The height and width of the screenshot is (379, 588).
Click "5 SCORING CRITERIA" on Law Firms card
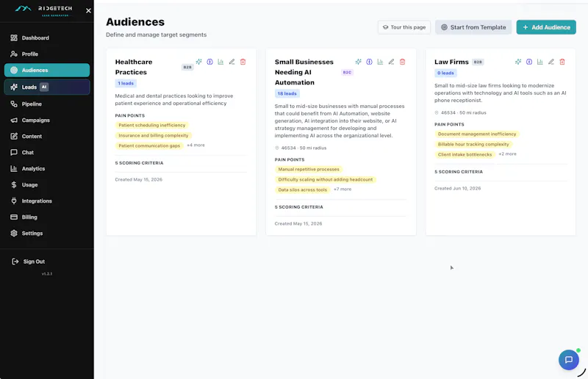click(459, 172)
